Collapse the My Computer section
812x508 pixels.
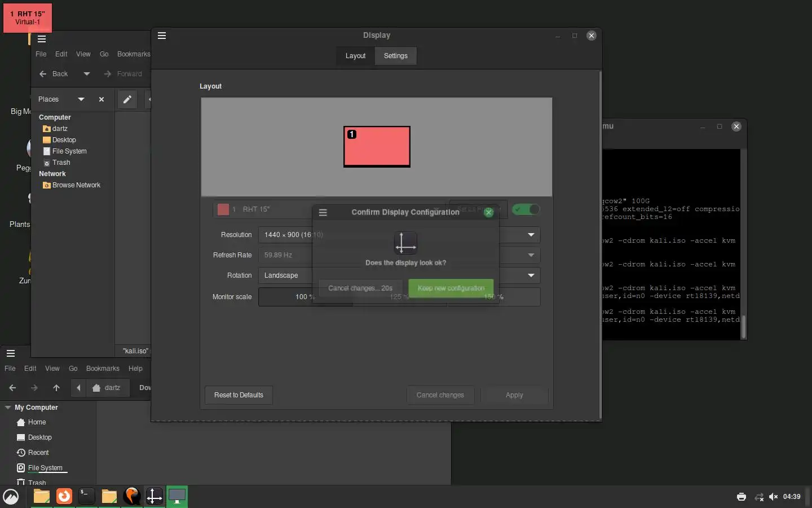coord(8,408)
